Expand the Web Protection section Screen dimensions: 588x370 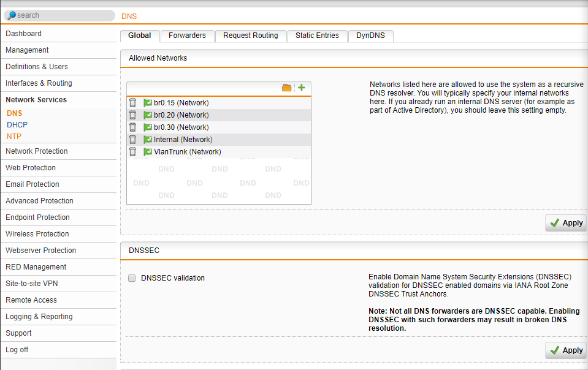click(30, 167)
